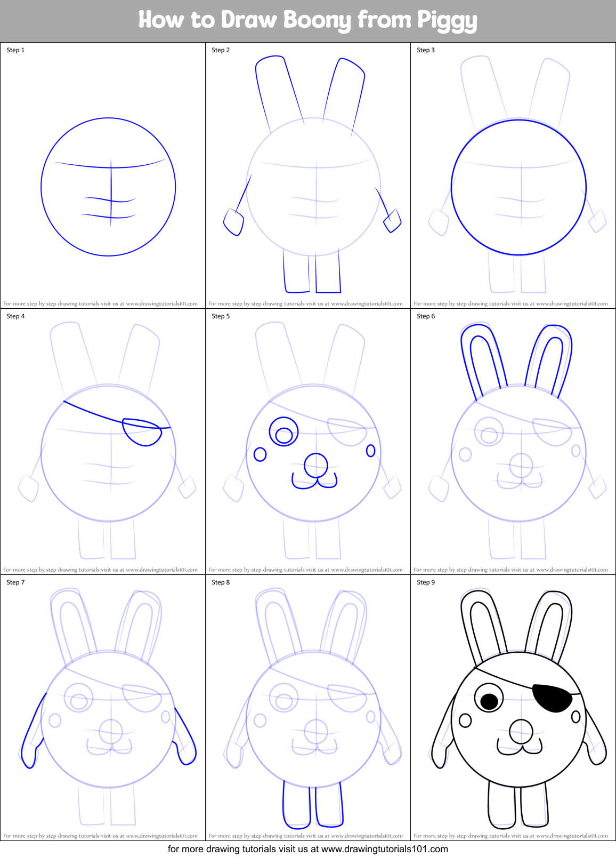Image resolution: width=616 pixels, height=857 pixels.
Task: Click the title 'How to Draw Boony from Piggy'
Action: (x=307, y=20)
